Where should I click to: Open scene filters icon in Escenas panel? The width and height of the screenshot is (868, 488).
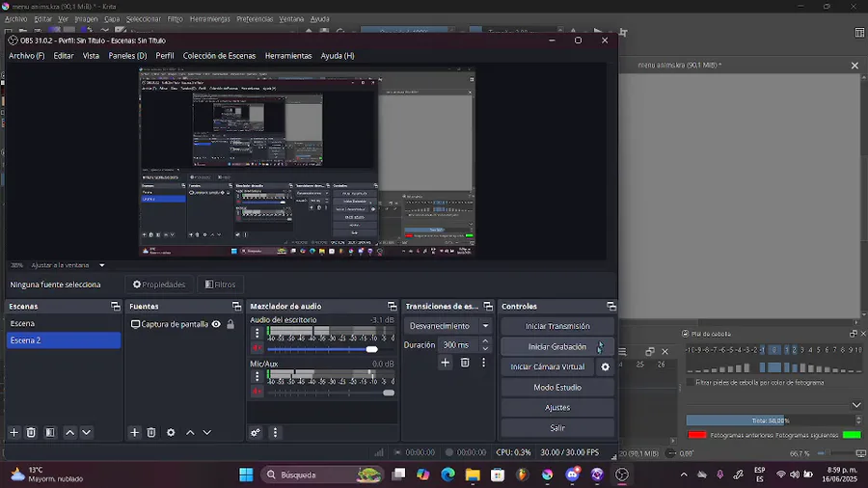(x=50, y=433)
